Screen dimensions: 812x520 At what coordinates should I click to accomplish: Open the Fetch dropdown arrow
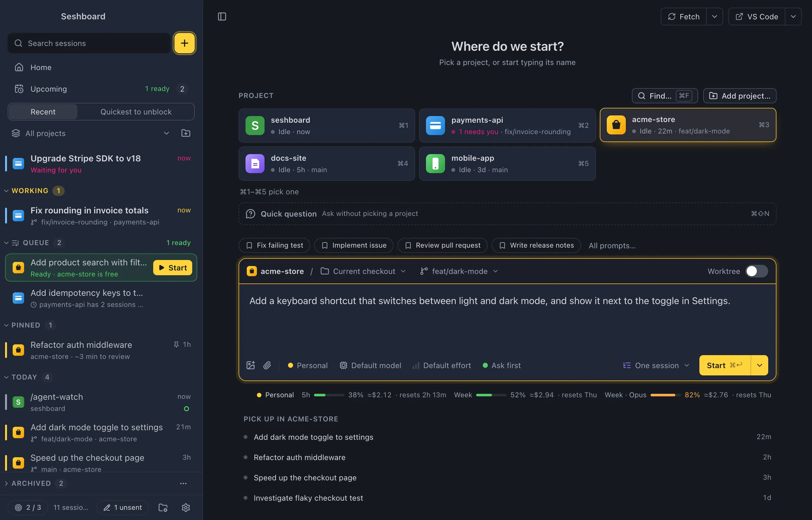coord(714,16)
